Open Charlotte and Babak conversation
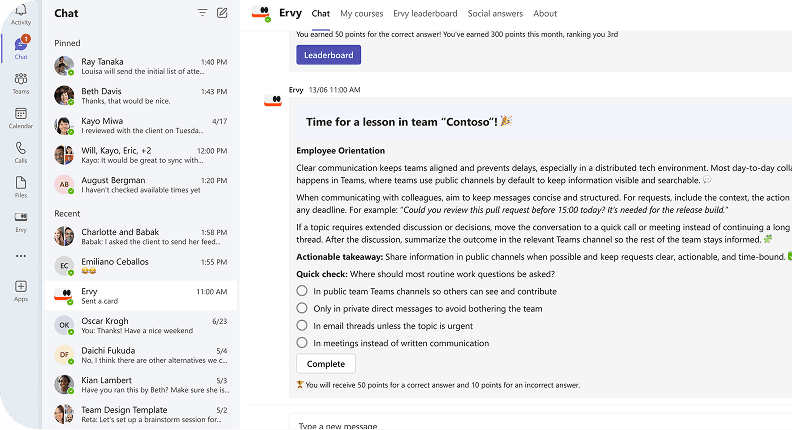Screen dimensions: 792x430 140,236
